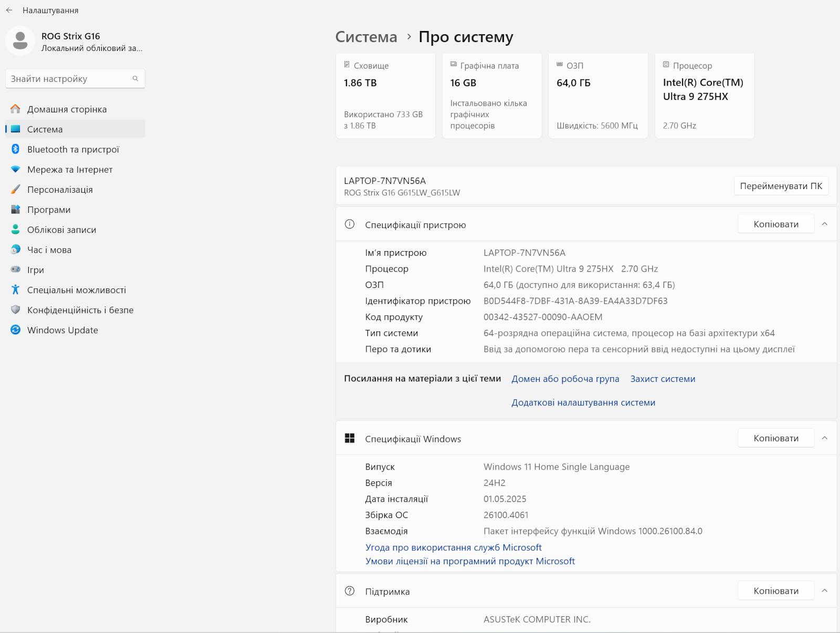The width and height of the screenshot is (840, 633).
Task: Click the Програми apps icon
Action: (15, 209)
